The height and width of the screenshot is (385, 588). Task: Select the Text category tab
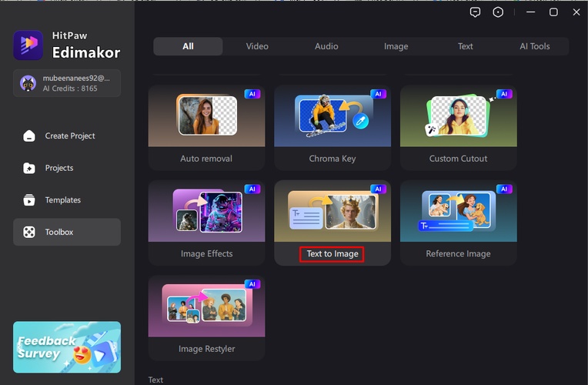pyautogui.click(x=465, y=46)
